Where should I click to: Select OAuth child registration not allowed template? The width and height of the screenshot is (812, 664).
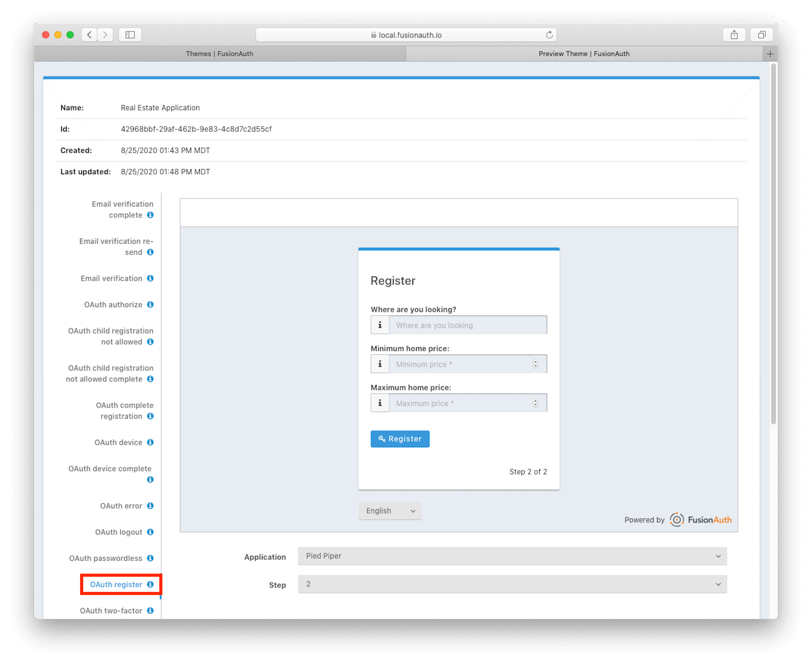click(x=111, y=336)
